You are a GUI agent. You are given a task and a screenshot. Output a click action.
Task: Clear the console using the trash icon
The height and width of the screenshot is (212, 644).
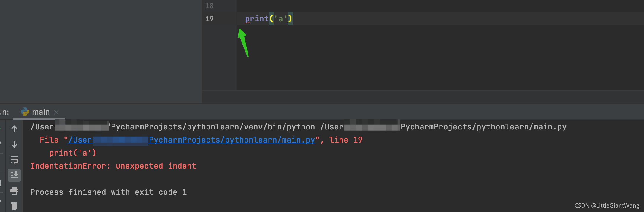(x=14, y=205)
